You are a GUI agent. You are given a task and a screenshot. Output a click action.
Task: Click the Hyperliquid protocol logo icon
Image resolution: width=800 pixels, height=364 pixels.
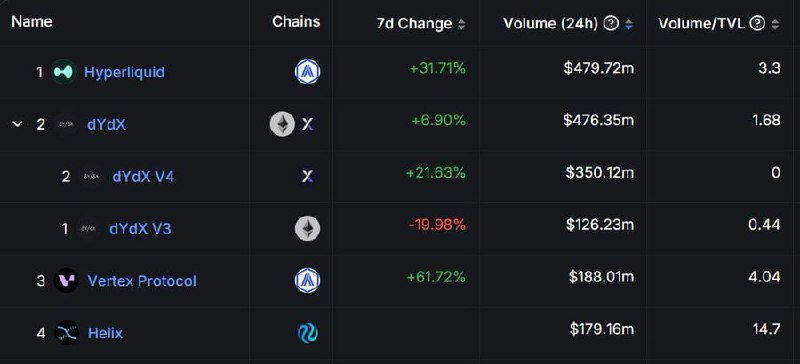pos(64,72)
